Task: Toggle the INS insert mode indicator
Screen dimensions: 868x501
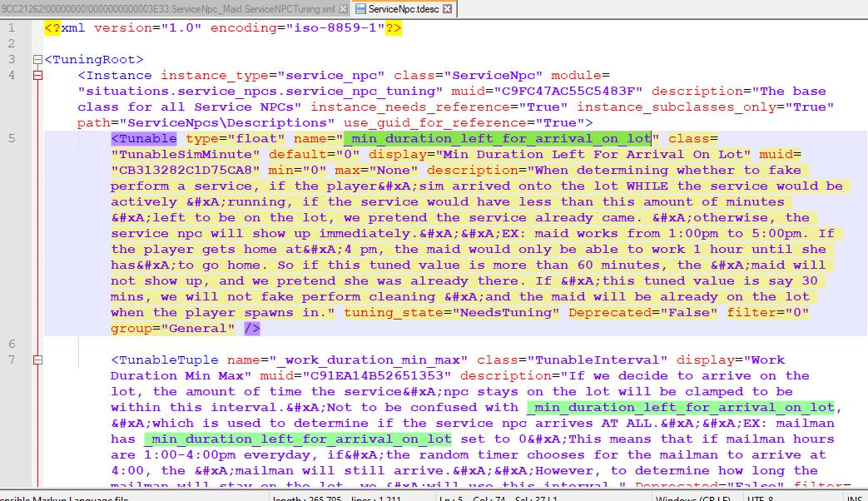Action: click(854, 498)
